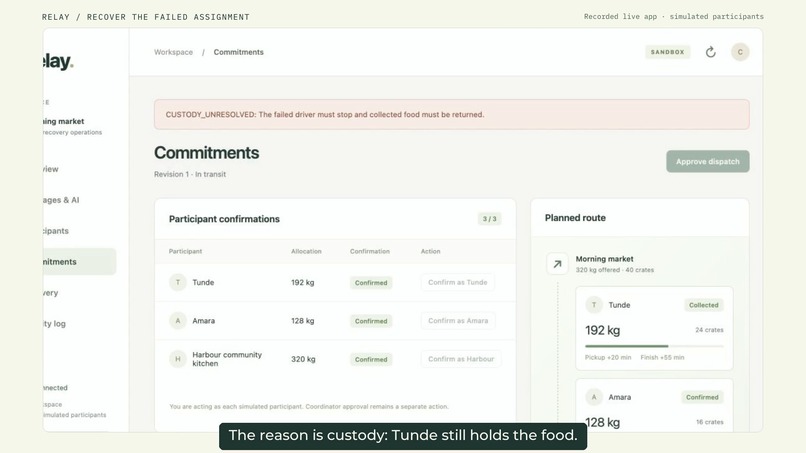Click the Morning market arrow icon
806x453 pixels.
tap(557, 264)
